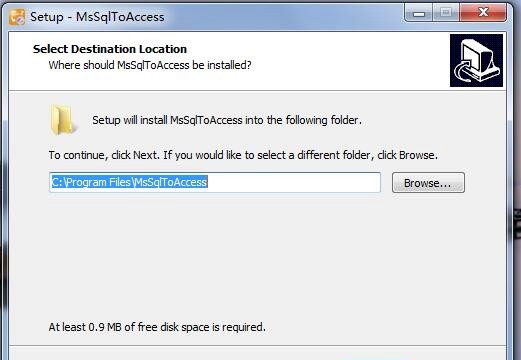Click the 'Setup - MsSqlToAccess' title bar text

97,17
